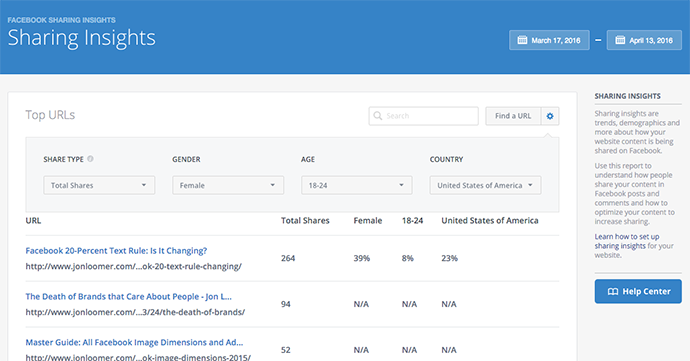
Task: Click the ok-20-text-rule-changing URL text
Action: click(133, 266)
